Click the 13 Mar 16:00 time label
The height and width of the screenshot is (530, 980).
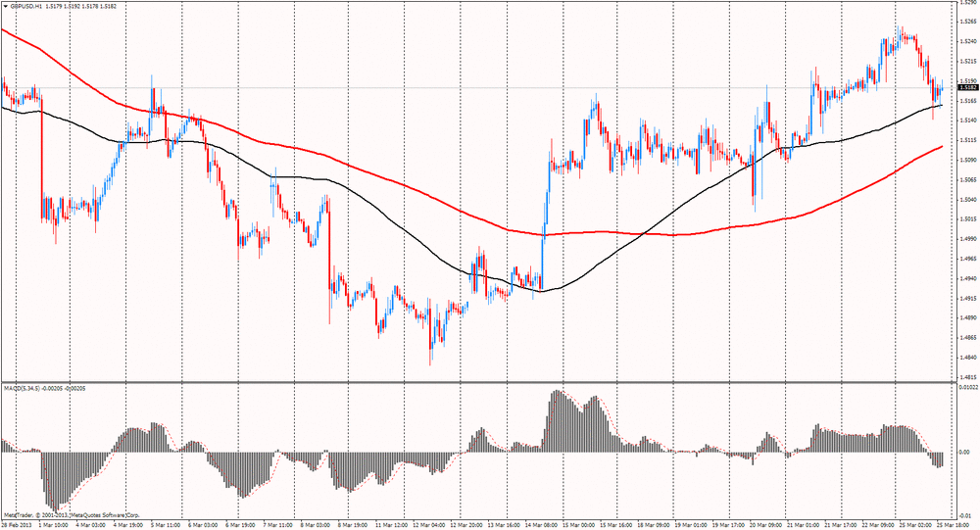pos(505,525)
